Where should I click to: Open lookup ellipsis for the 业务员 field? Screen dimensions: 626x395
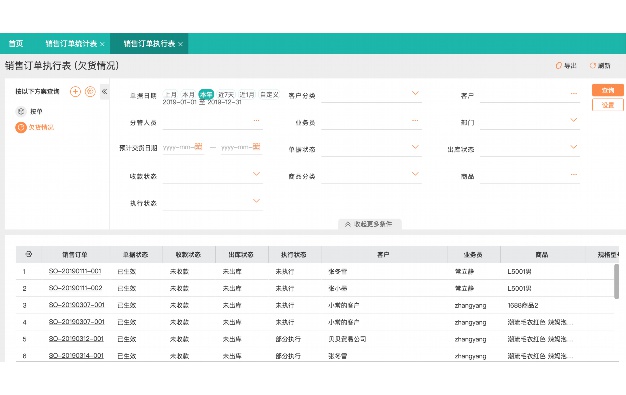click(x=415, y=120)
